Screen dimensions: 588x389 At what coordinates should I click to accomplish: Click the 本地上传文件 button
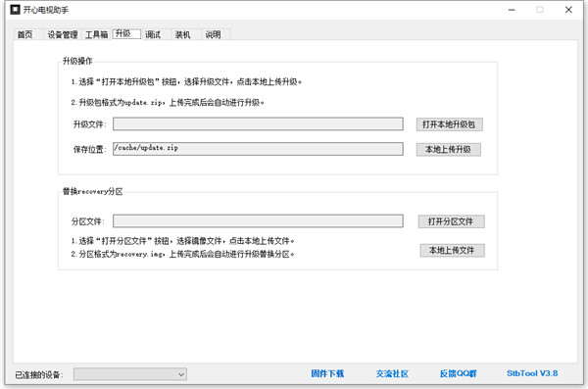point(452,250)
